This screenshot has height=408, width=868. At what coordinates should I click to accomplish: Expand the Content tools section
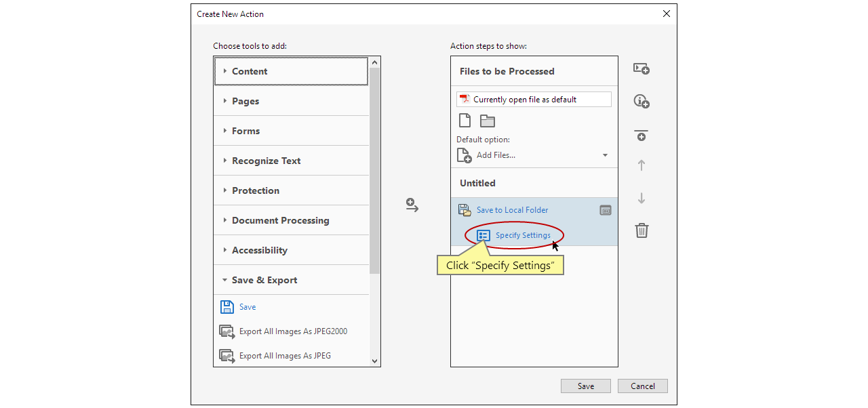click(x=250, y=70)
